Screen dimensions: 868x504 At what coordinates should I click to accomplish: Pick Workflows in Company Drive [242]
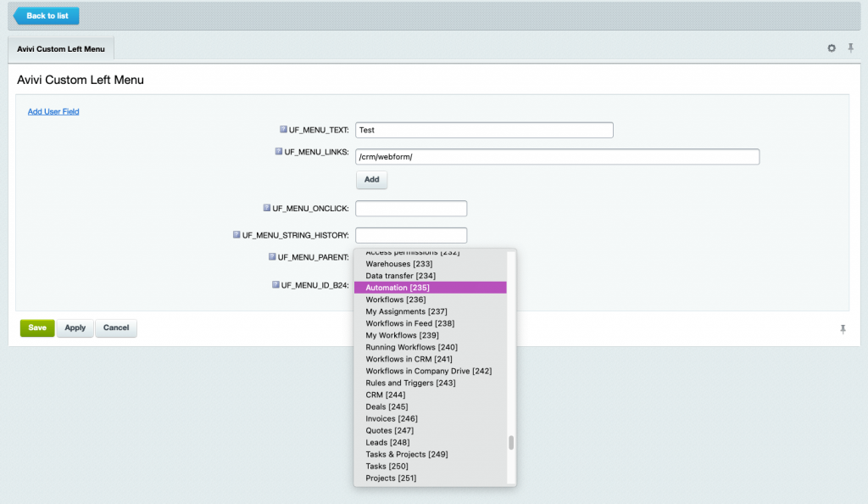pyautogui.click(x=431, y=371)
